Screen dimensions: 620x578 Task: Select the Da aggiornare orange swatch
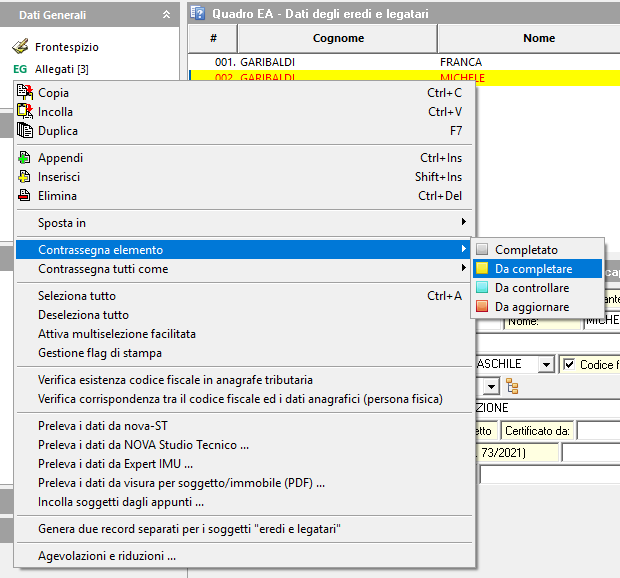pos(483,307)
